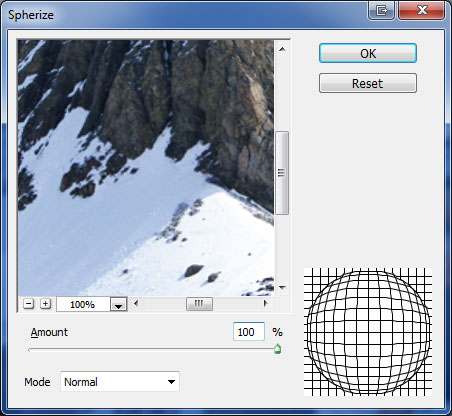The height and width of the screenshot is (416, 452).
Task: Click the Reset button
Action: click(x=368, y=83)
